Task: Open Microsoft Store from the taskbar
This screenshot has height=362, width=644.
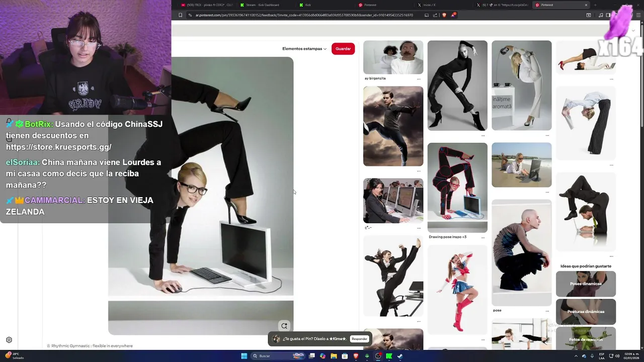Action: 345,356
